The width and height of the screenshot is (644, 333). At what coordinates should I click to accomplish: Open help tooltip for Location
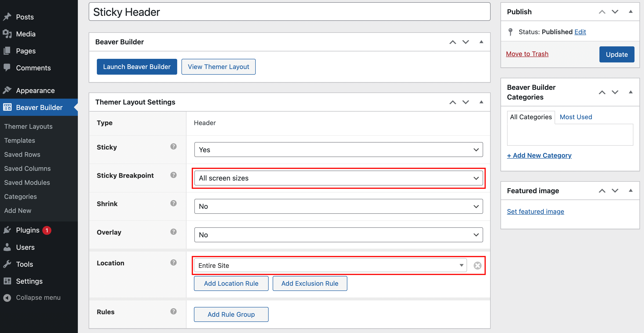point(174,262)
